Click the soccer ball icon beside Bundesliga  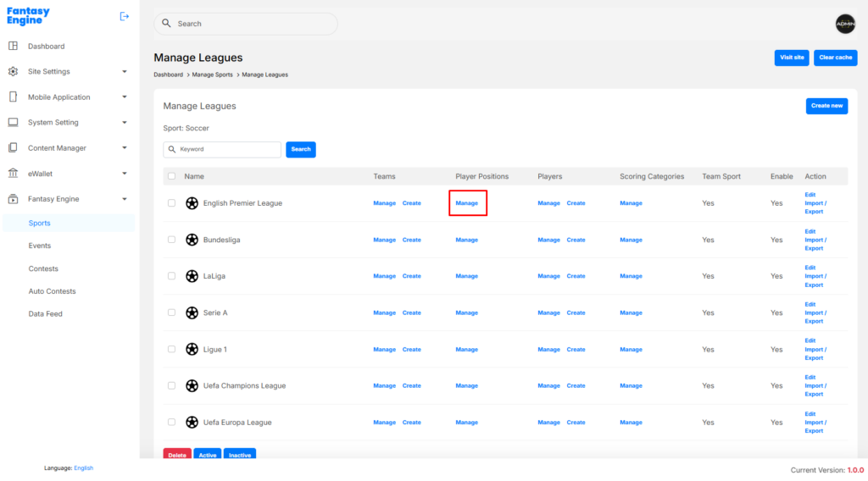(x=192, y=240)
